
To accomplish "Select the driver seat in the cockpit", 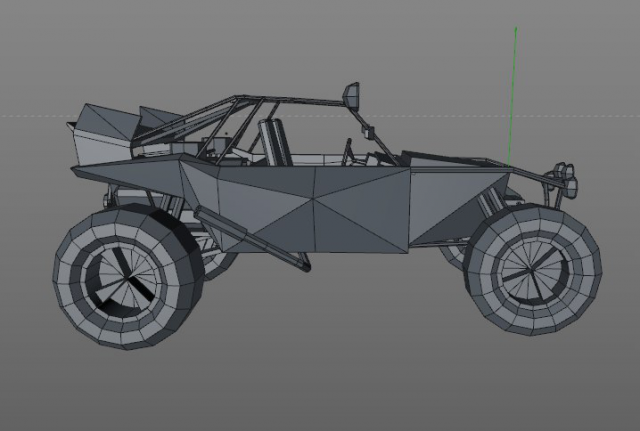I will coord(276,142).
